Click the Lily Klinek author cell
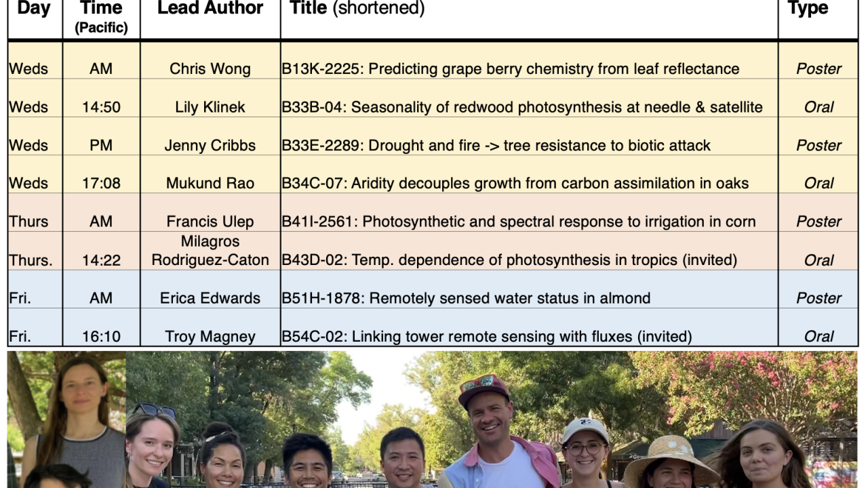 tap(210, 106)
